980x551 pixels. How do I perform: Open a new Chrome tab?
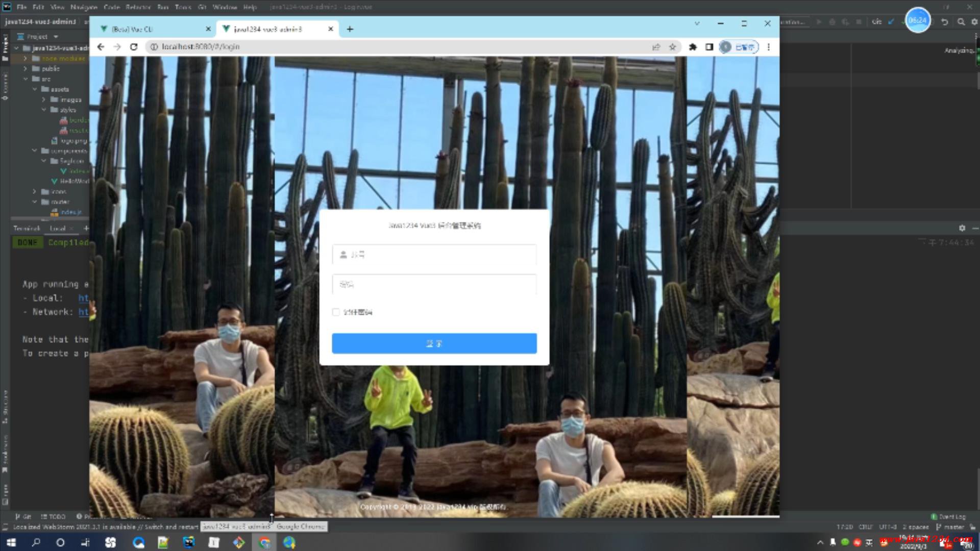click(x=350, y=29)
